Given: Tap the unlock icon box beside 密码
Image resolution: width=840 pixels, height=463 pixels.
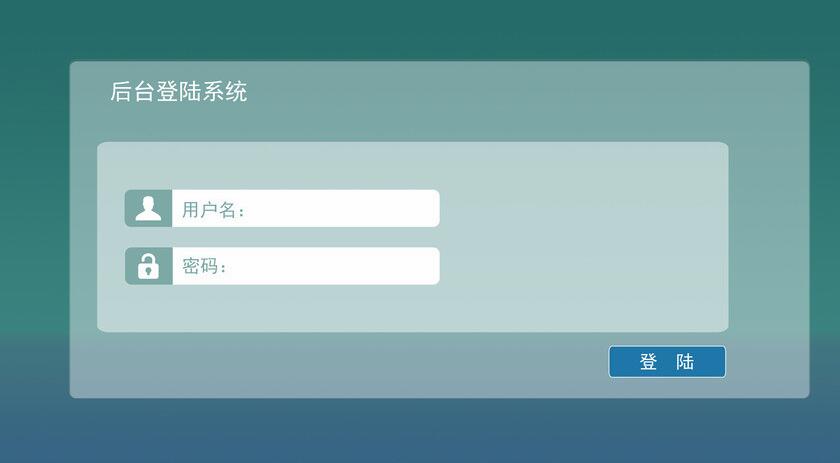Looking at the screenshot, I should [148, 266].
